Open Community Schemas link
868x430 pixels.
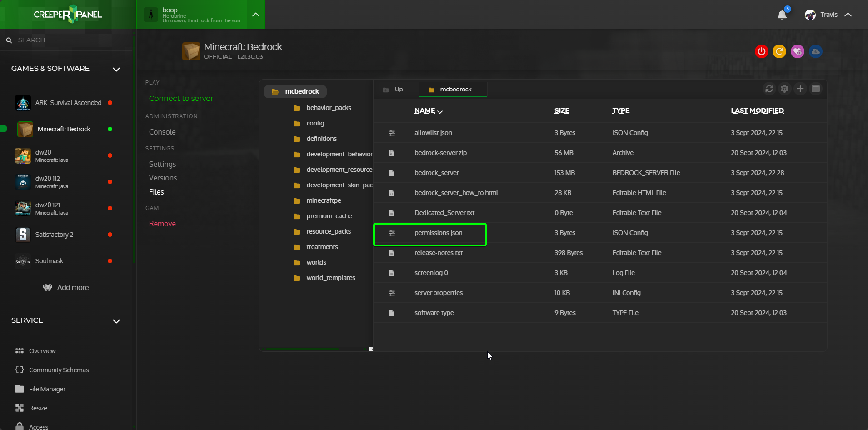(59, 370)
